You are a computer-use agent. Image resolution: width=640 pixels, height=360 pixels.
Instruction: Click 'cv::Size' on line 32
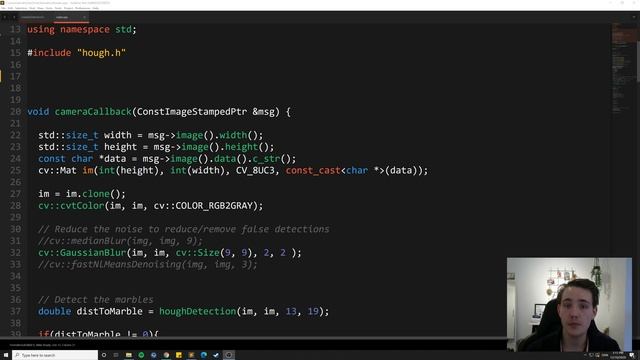(x=198, y=253)
